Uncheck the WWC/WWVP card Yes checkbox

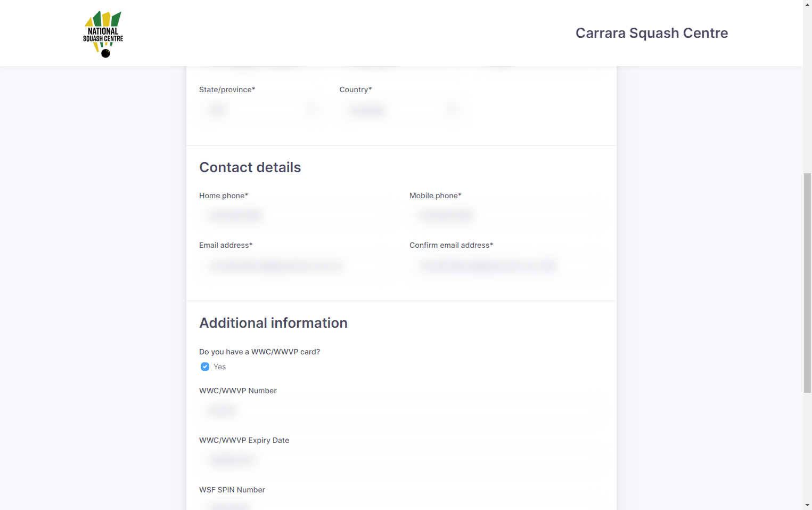click(205, 367)
